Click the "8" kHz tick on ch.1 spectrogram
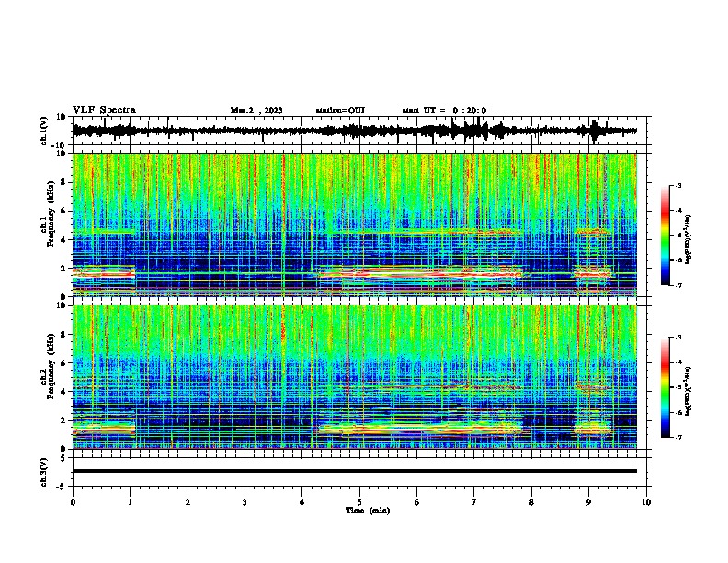This screenshot has width=728, height=563. point(63,182)
